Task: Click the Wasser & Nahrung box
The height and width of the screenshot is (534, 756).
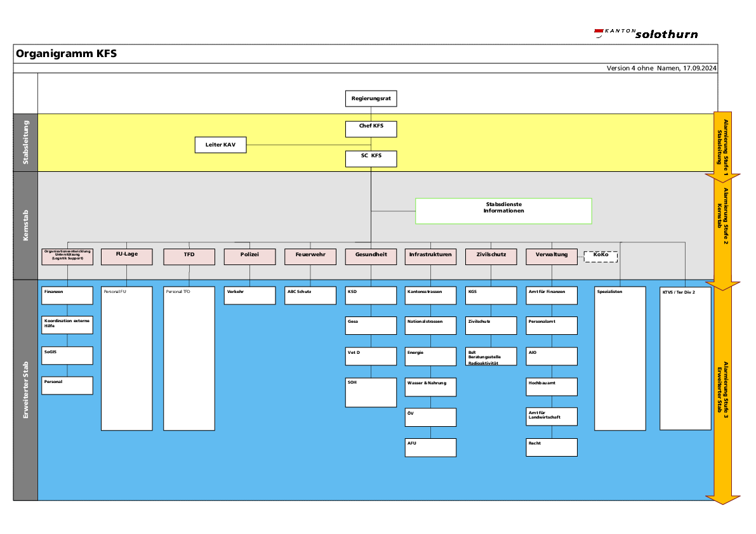Action: [430, 387]
